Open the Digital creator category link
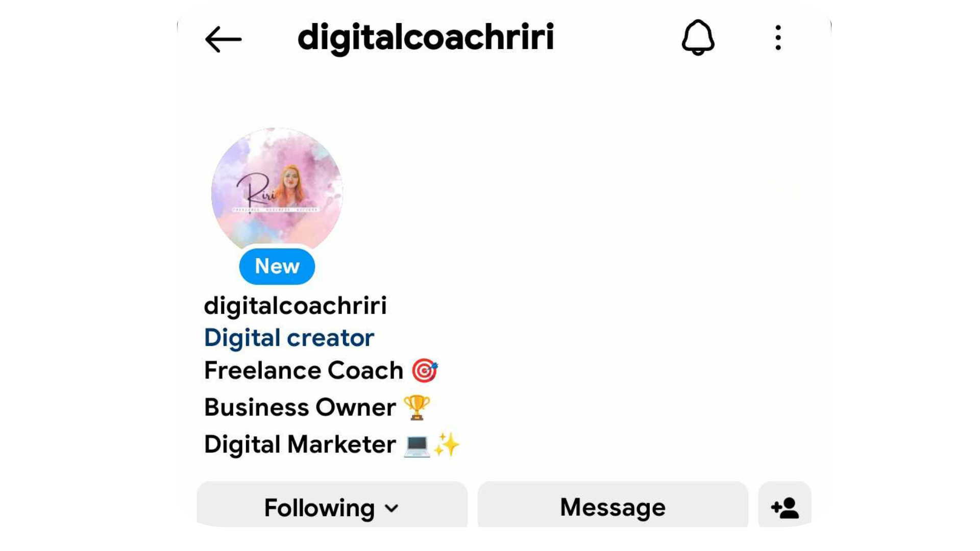This screenshot has height=551, width=980. pyautogui.click(x=289, y=338)
